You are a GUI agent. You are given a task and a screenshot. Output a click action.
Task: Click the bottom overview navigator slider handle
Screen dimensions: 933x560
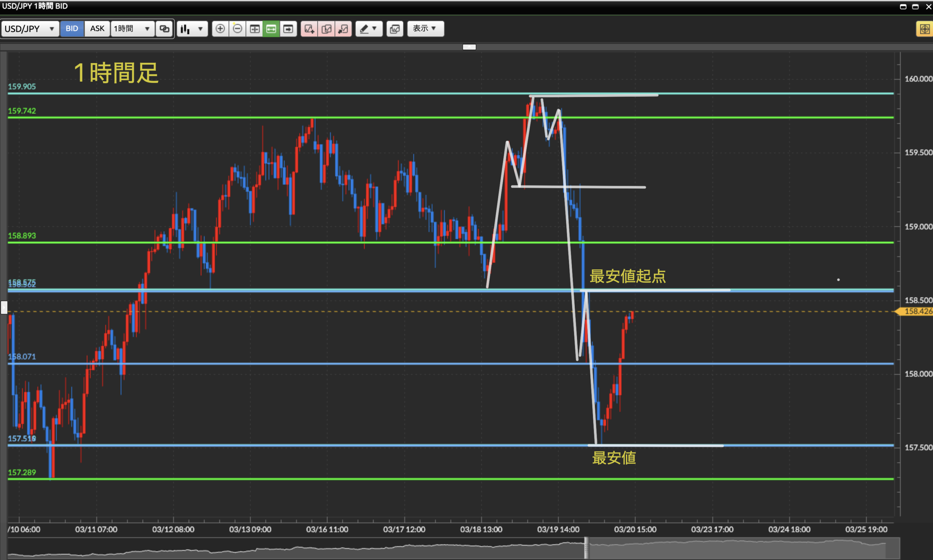tap(586, 548)
